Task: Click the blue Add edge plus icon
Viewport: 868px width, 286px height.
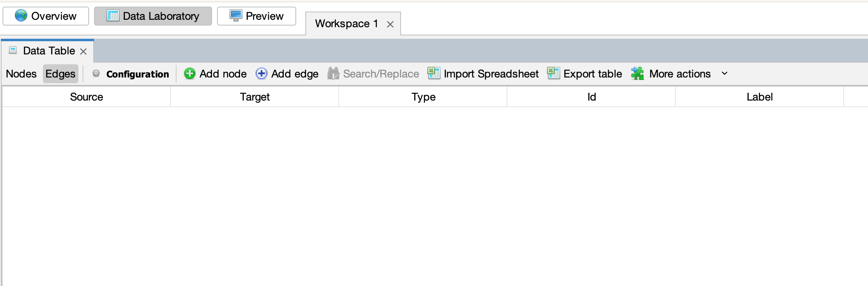Action: pos(261,74)
